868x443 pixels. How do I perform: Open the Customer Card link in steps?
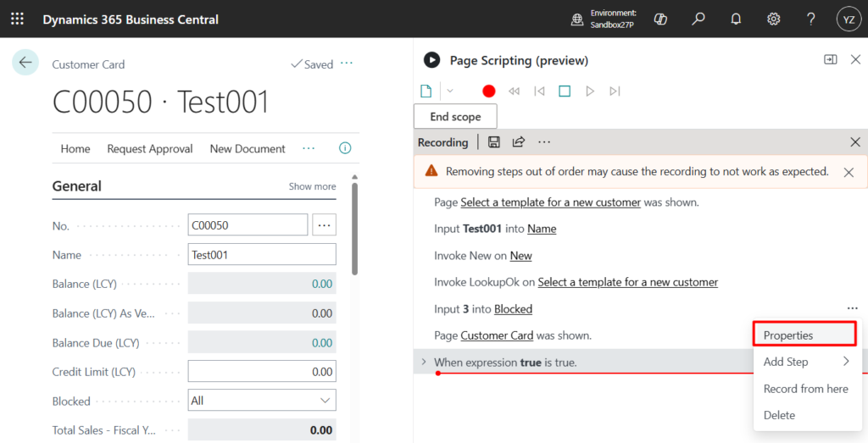497,335
